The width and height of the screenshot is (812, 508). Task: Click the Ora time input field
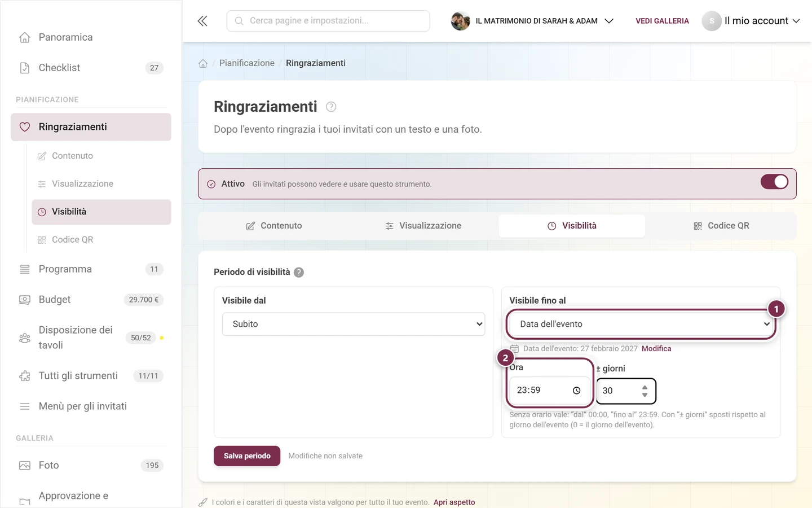pyautogui.click(x=550, y=391)
